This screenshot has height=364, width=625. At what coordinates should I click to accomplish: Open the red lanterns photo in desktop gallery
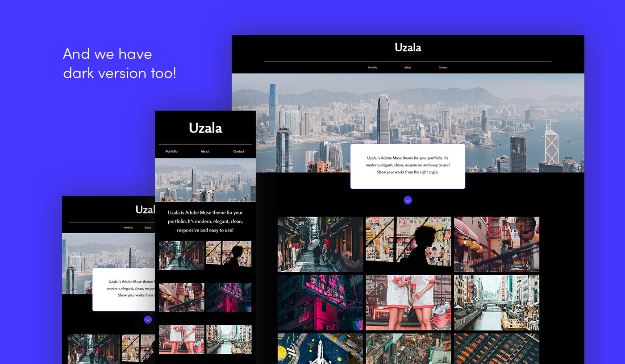(x=496, y=244)
